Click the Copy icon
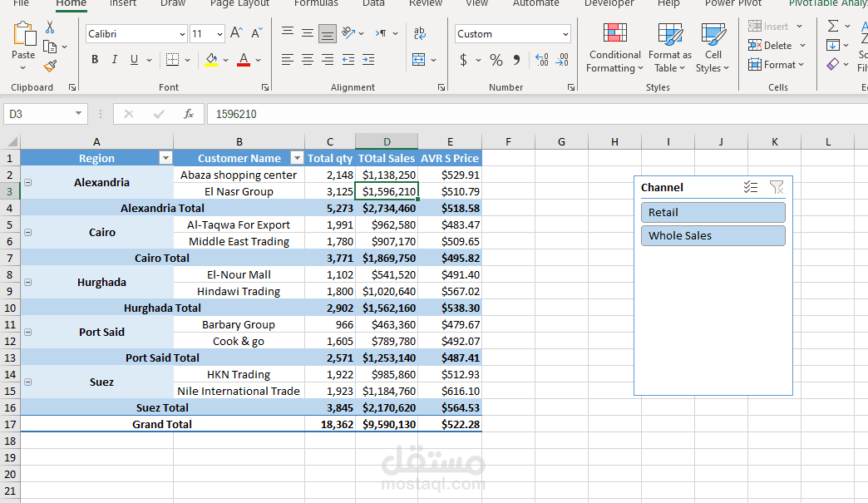 tap(50, 47)
